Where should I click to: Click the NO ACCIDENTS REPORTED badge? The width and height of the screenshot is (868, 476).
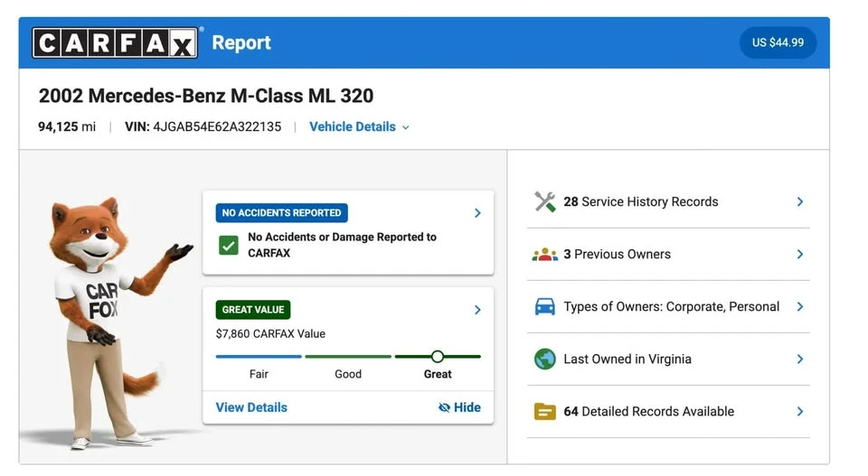(x=282, y=213)
